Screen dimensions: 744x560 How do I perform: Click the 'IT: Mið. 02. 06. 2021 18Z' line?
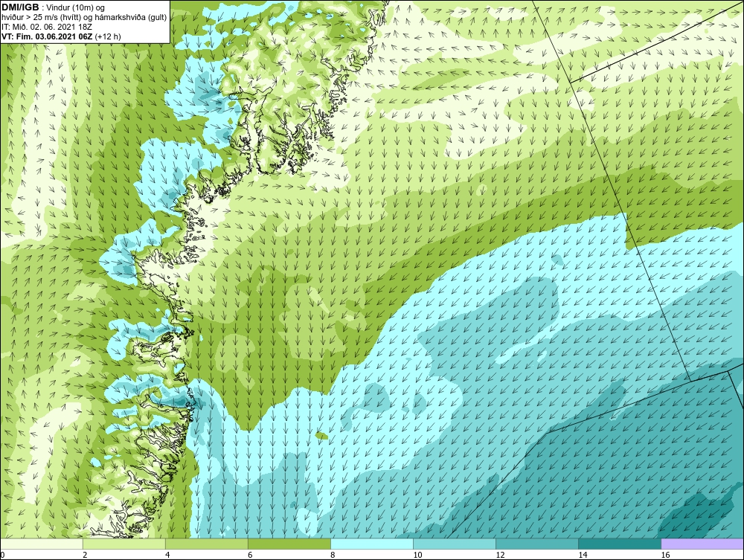tap(46, 27)
